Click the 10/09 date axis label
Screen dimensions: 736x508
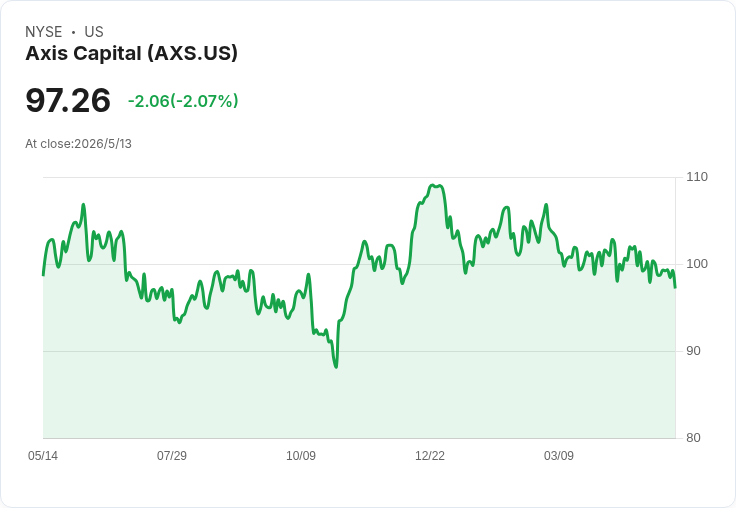click(301, 455)
